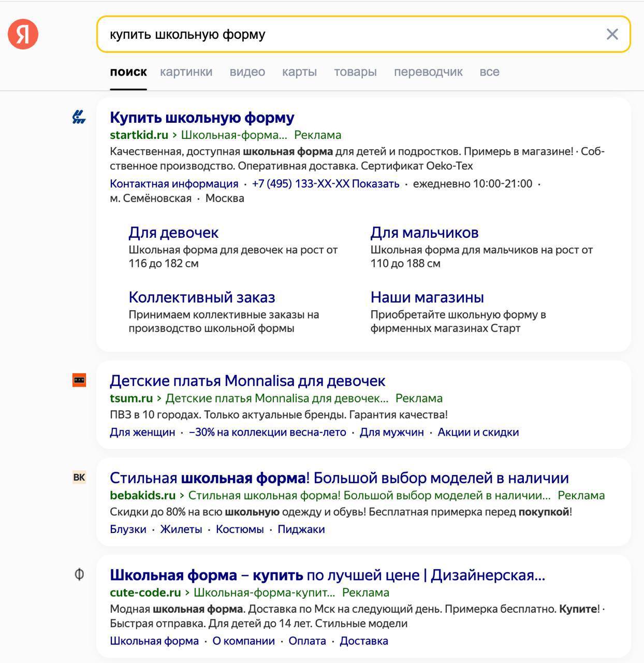Click the cute-code.ru favicon

(x=79, y=574)
